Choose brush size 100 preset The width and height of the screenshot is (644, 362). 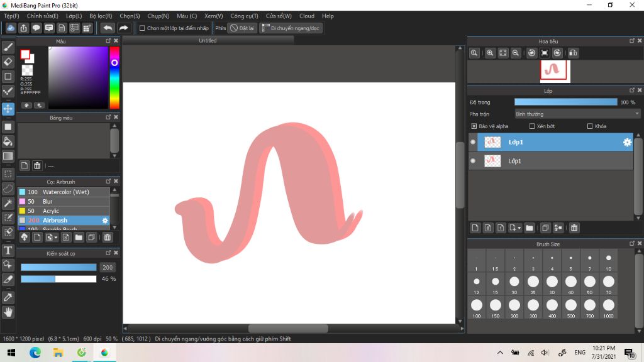click(x=477, y=308)
